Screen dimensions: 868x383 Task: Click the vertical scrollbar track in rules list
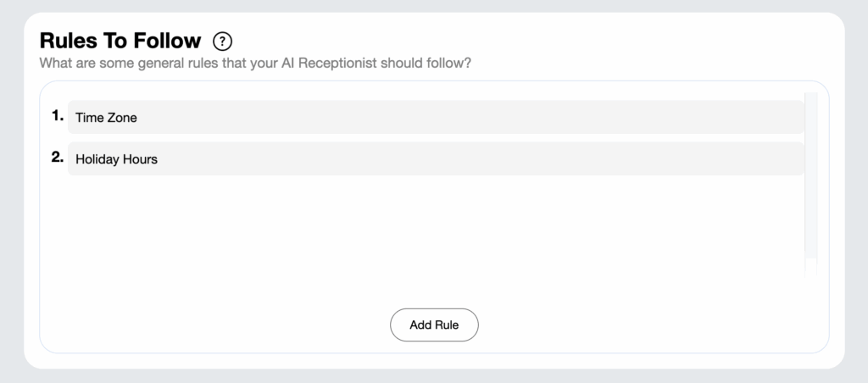click(811, 186)
